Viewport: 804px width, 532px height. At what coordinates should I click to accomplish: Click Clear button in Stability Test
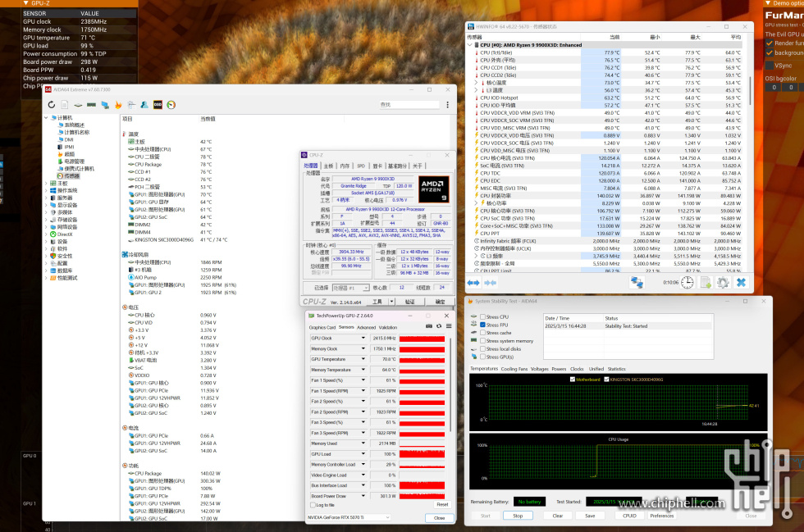(557, 516)
